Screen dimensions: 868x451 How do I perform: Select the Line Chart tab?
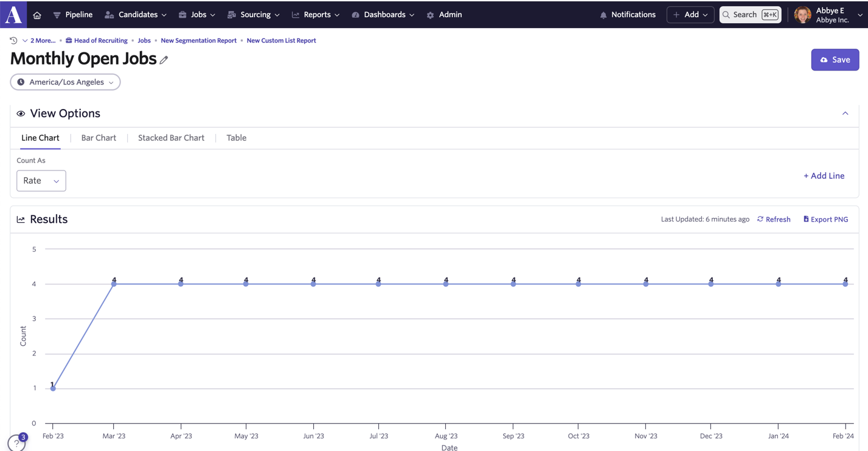[40, 138]
